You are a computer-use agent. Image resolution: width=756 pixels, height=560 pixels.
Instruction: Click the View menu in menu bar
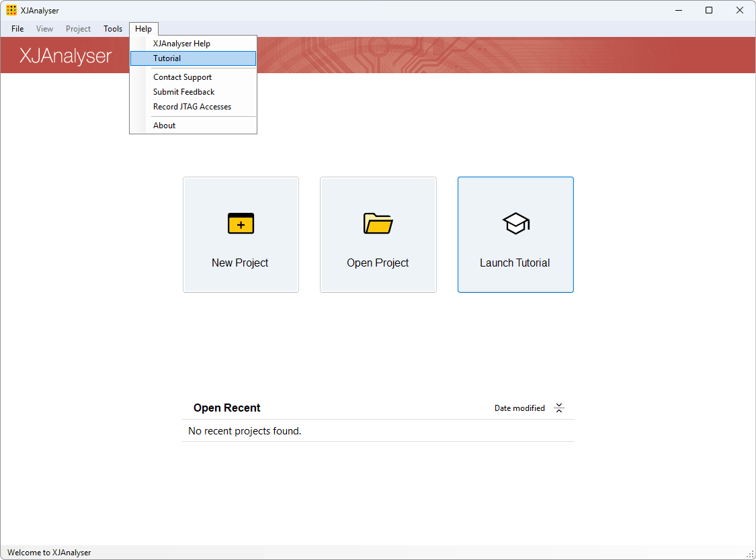click(44, 29)
